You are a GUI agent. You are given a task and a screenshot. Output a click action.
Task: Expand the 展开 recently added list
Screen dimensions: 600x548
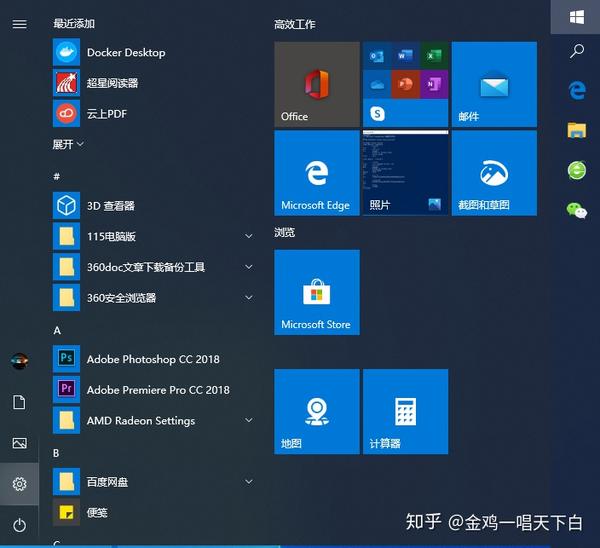pyautogui.click(x=68, y=144)
